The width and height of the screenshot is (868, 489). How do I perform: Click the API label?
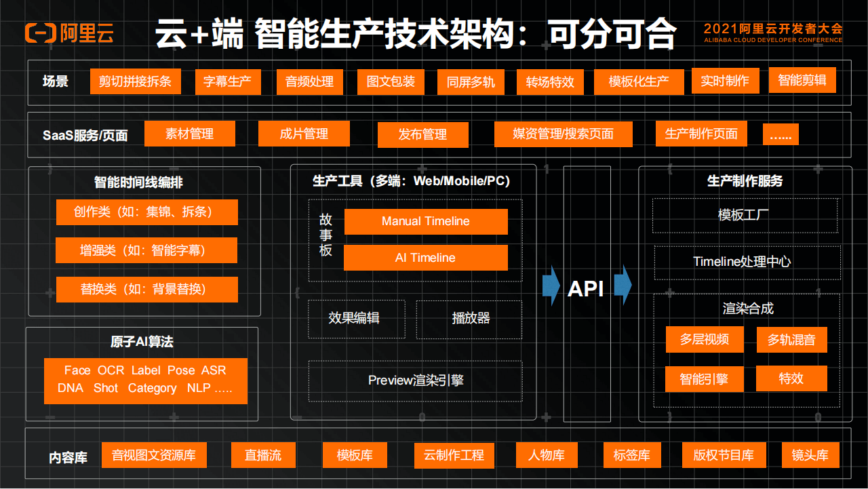pos(586,288)
